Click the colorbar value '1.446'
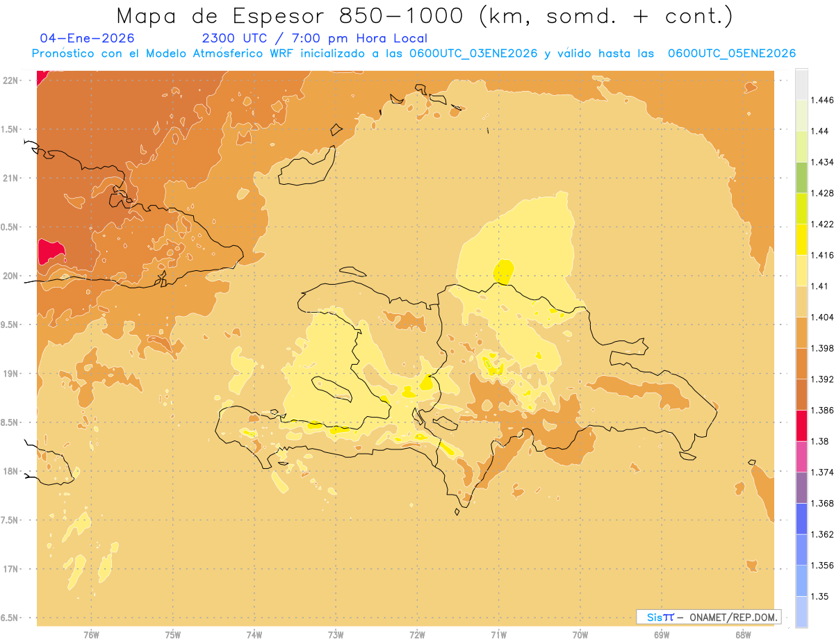The width and height of the screenshot is (834, 644). (822, 100)
